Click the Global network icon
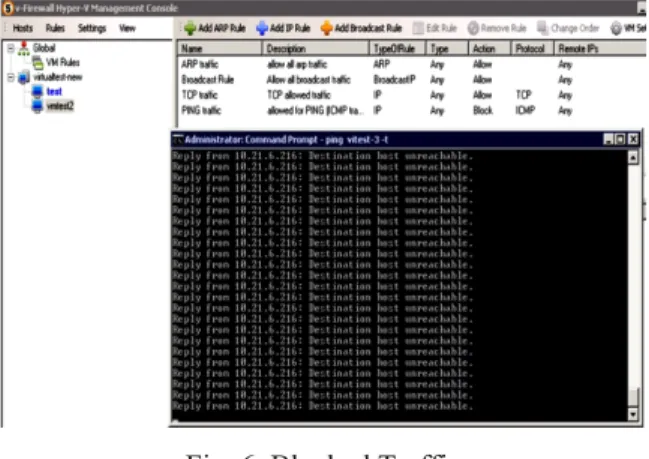This screenshot has height=459, width=649. [x=24, y=48]
